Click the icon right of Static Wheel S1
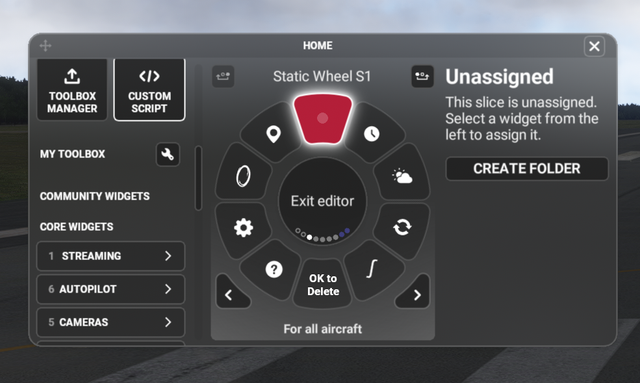 coord(422,76)
